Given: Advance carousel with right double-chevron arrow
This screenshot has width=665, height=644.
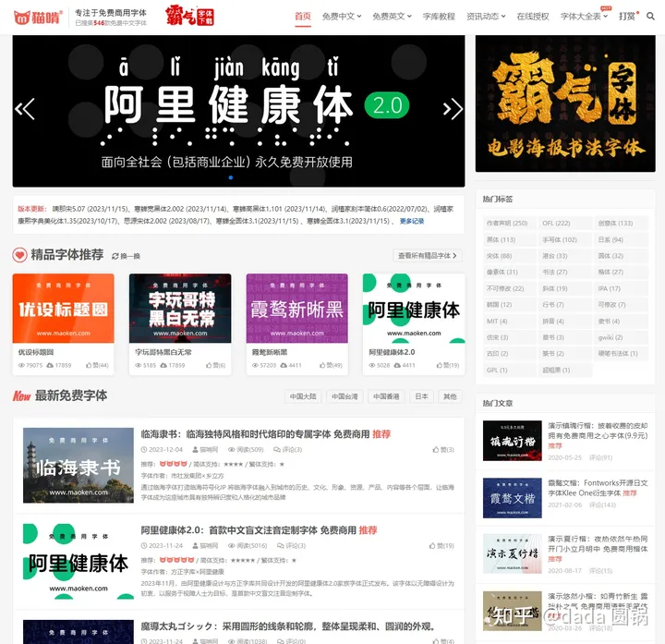Looking at the screenshot, I should pyautogui.click(x=453, y=109).
